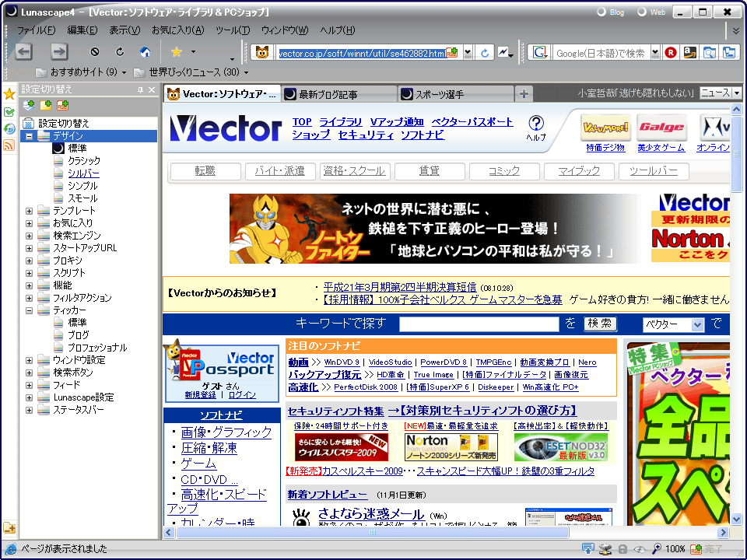
Task: Stop page loading with the stop icon
Action: coord(95,52)
